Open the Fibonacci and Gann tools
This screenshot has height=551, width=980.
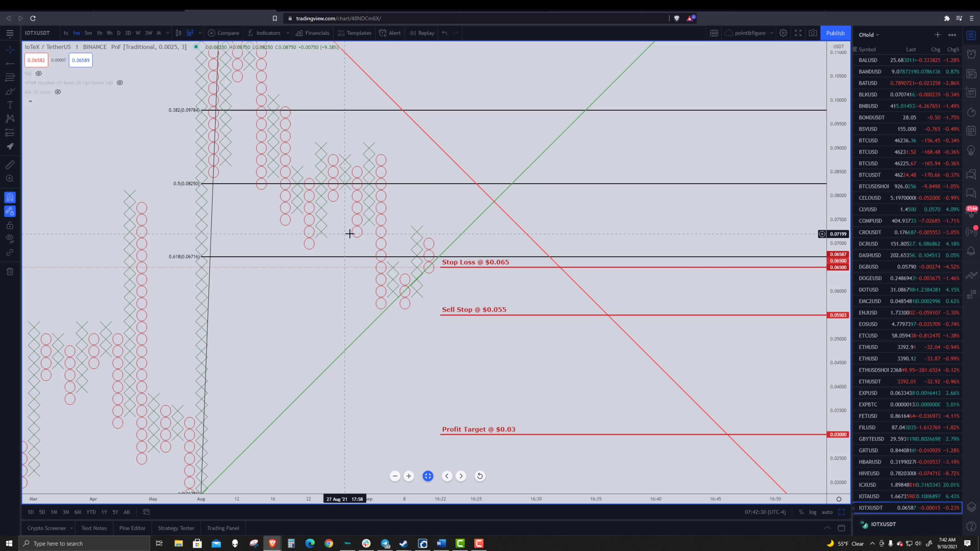click(x=10, y=77)
